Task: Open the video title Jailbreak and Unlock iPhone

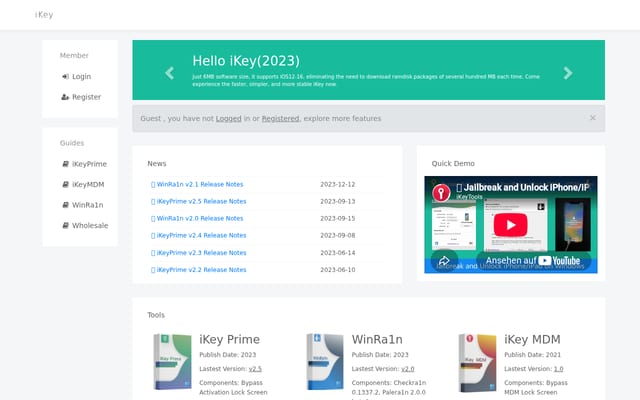Action: click(x=523, y=187)
